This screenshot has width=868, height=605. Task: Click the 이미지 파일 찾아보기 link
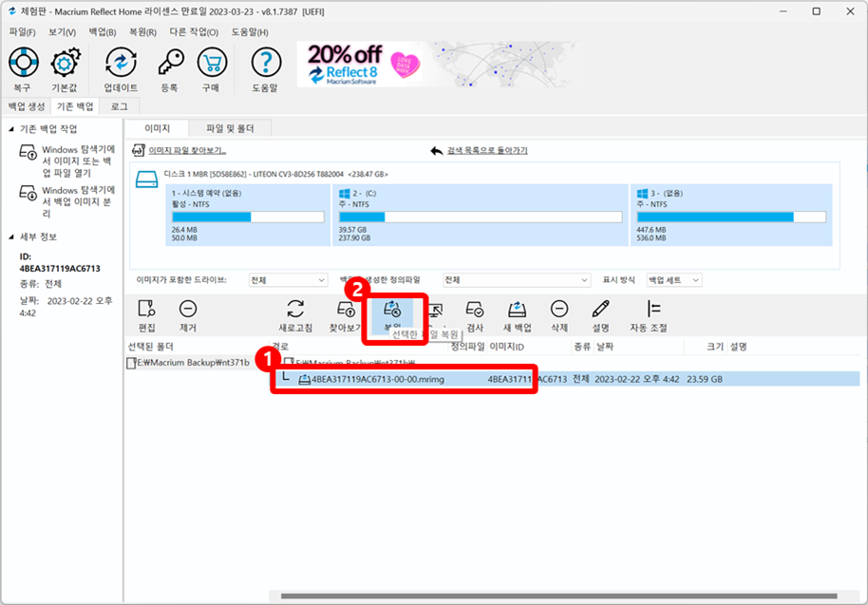pyautogui.click(x=187, y=151)
